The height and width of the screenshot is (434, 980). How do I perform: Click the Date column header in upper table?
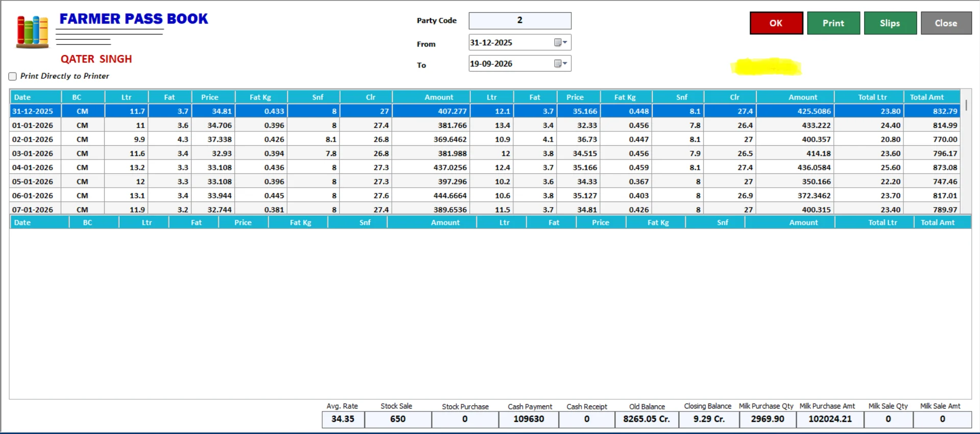35,97
